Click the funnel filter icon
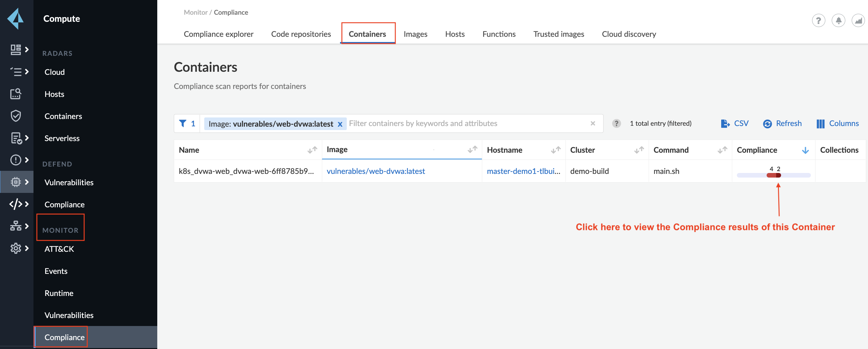Image resolution: width=868 pixels, height=349 pixels. pyautogui.click(x=182, y=124)
